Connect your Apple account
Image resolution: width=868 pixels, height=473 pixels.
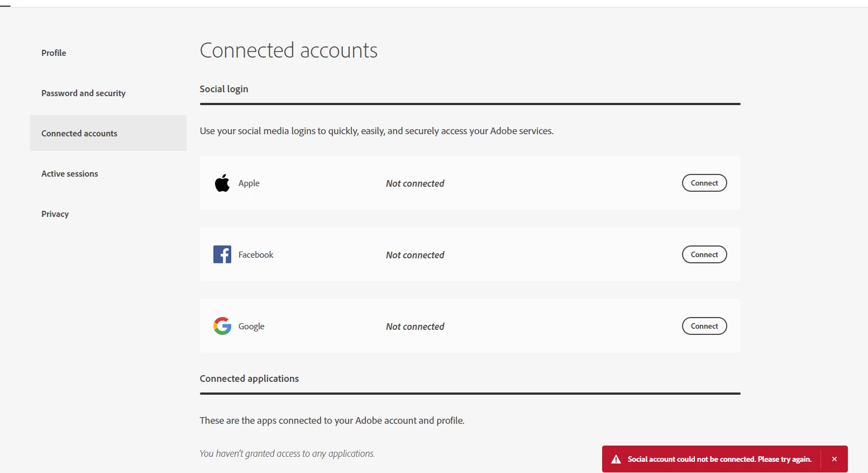[704, 183]
